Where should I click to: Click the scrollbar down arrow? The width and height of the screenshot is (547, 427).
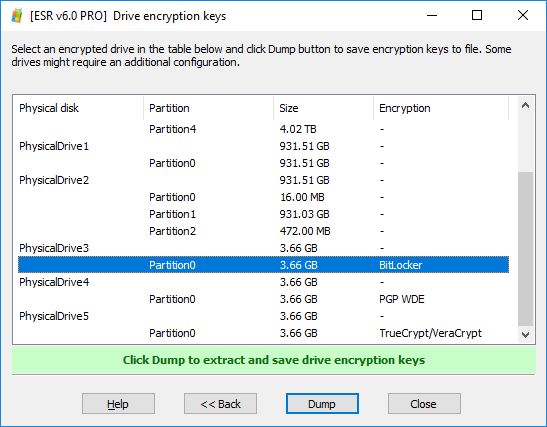click(525, 335)
